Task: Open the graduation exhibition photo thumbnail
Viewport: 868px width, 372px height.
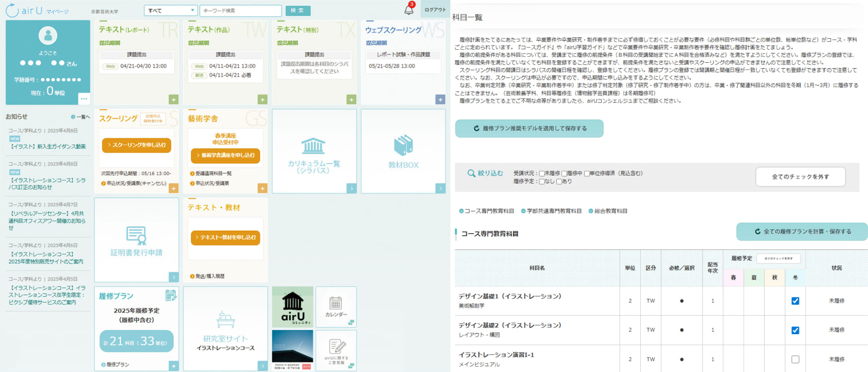Action: (293, 350)
